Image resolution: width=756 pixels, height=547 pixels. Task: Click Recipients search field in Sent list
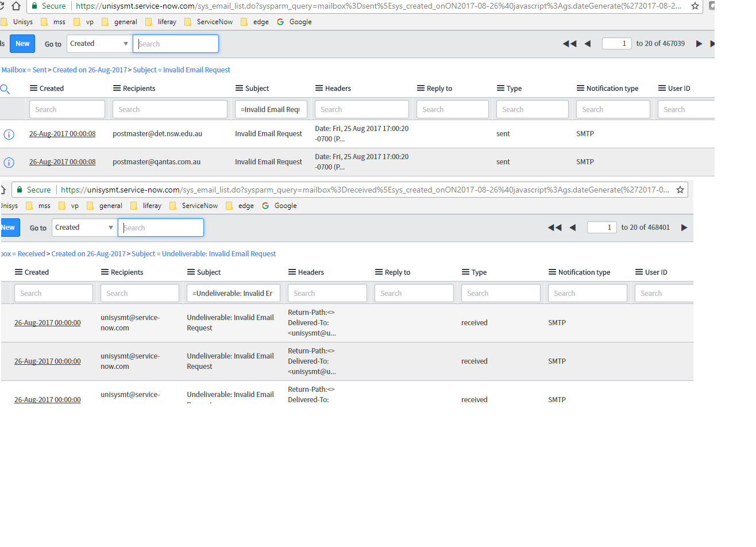pos(170,109)
